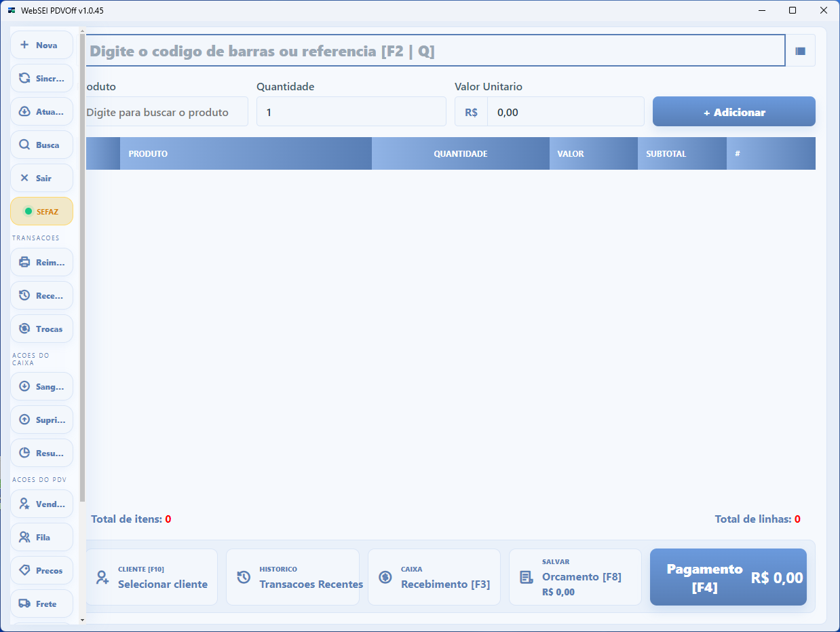Minimize the WebSEI PDVOff window

click(761, 10)
